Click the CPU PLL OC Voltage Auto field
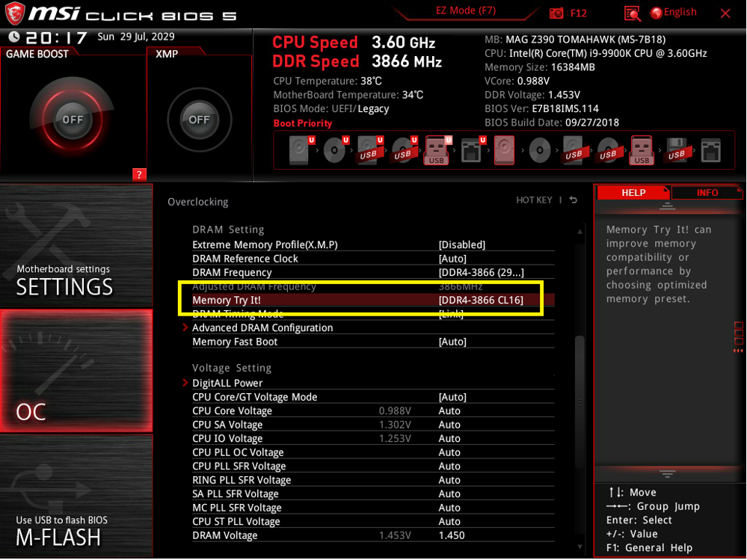The height and width of the screenshot is (560, 747). (449, 452)
